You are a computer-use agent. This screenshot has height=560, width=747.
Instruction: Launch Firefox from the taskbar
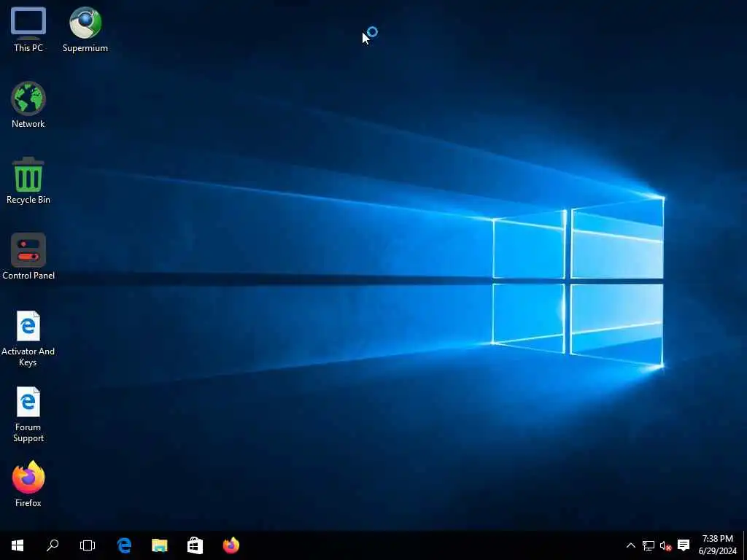(x=231, y=545)
